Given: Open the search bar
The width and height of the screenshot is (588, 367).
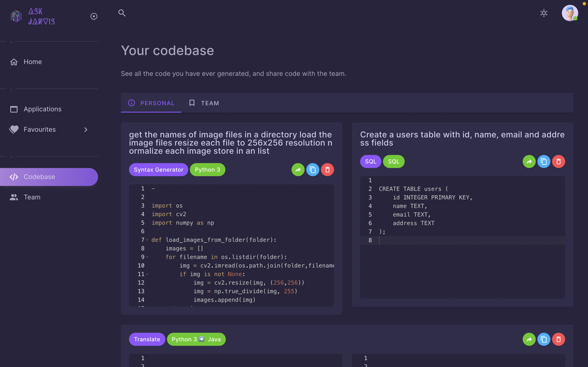Looking at the screenshot, I should click(121, 12).
